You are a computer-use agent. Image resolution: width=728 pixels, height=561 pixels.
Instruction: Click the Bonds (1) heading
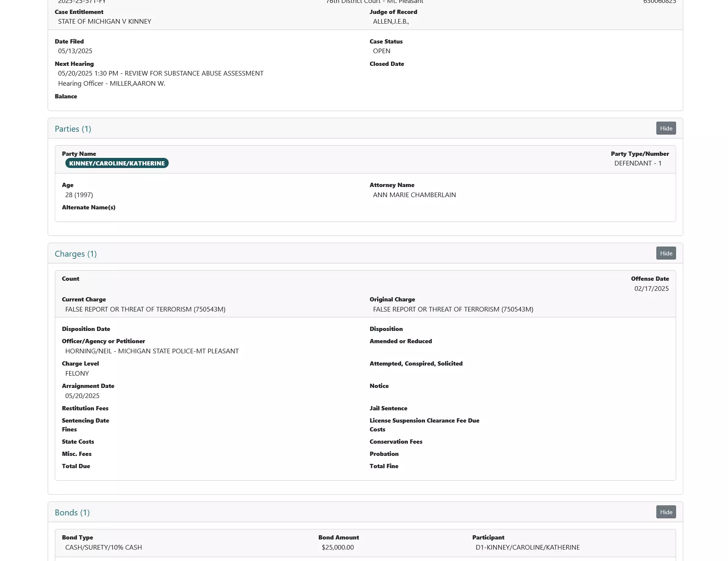point(72,512)
